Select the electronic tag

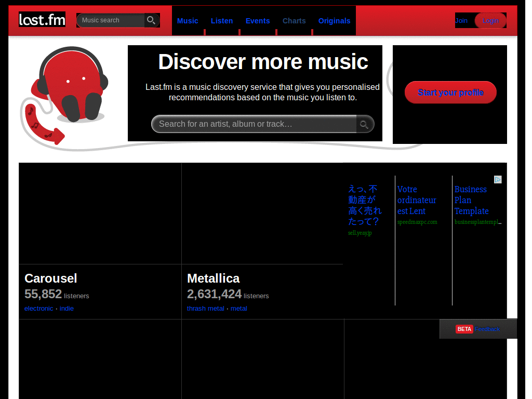pyautogui.click(x=38, y=309)
